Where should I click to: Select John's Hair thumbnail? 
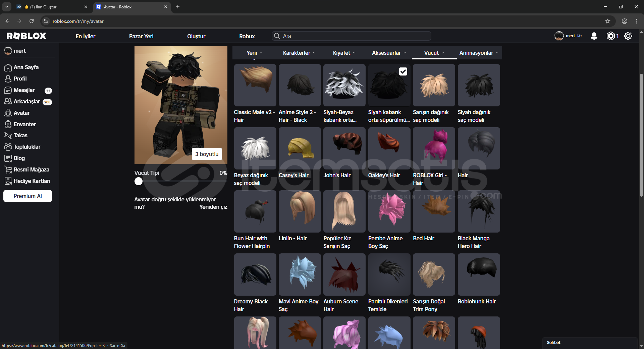344,148
